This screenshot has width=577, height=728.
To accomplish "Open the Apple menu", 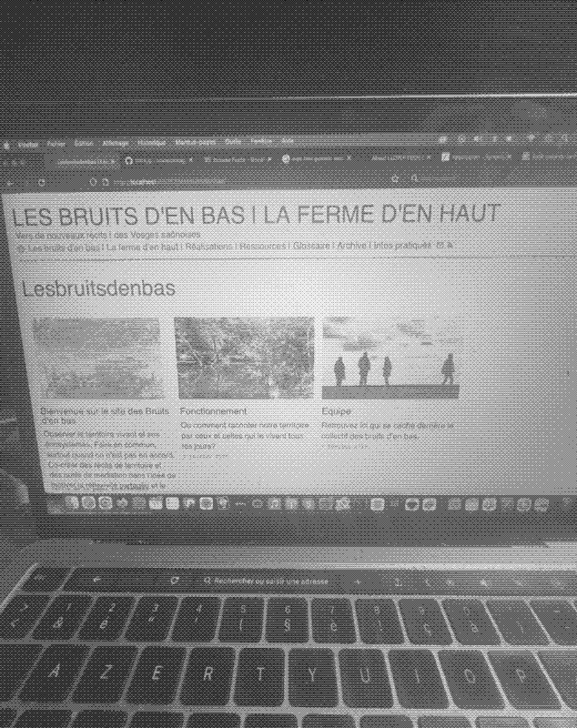I will point(6,146).
